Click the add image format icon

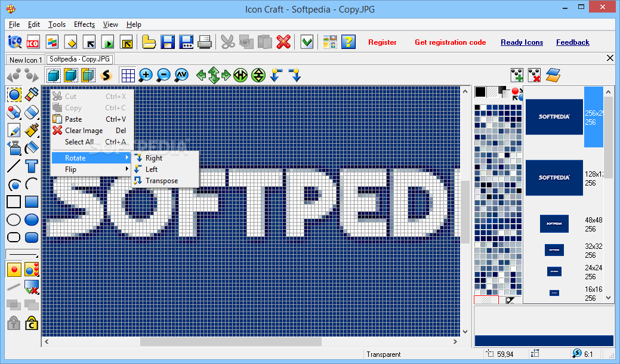[x=517, y=75]
